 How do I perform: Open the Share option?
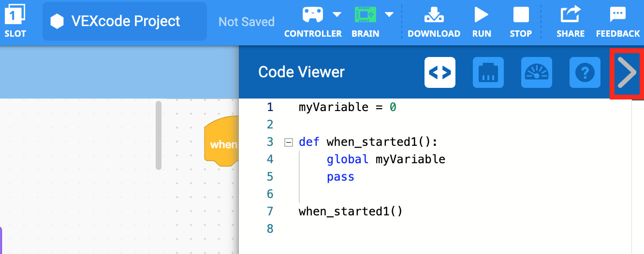click(570, 14)
